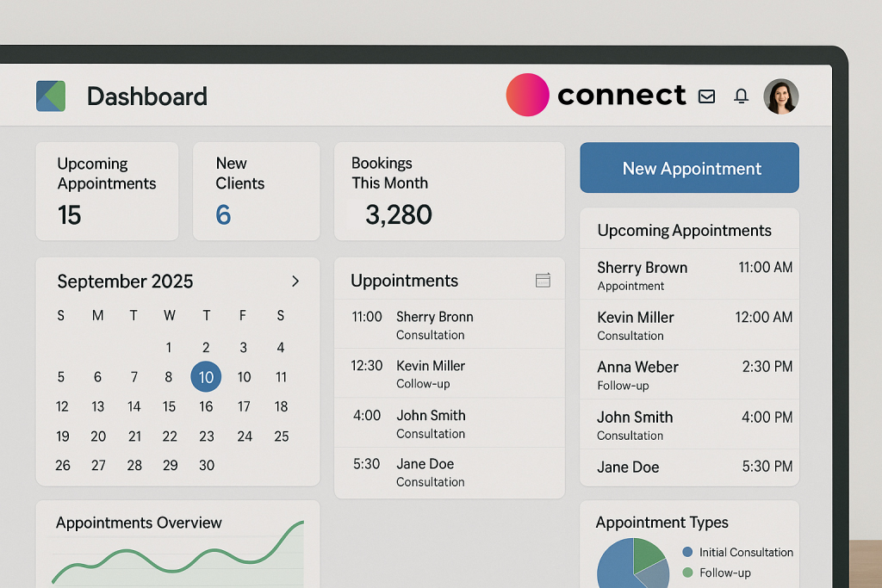Image resolution: width=882 pixels, height=588 pixels.
Task: Open the mail envelope icon
Action: [x=706, y=96]
